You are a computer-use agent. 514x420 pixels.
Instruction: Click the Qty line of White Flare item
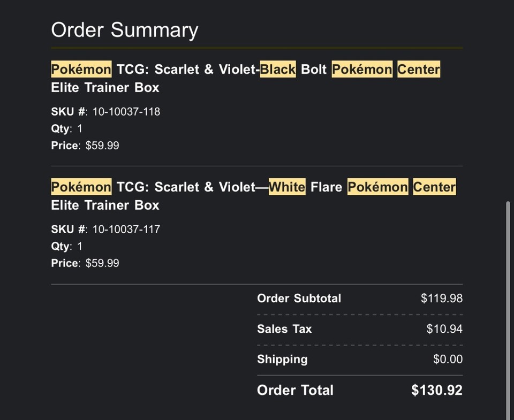[67, 246]
